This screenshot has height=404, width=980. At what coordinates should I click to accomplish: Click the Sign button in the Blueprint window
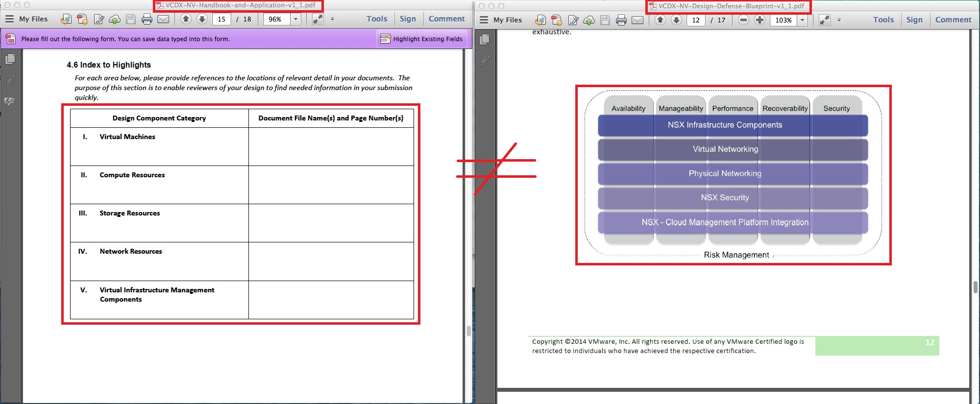tap(914, 20)
